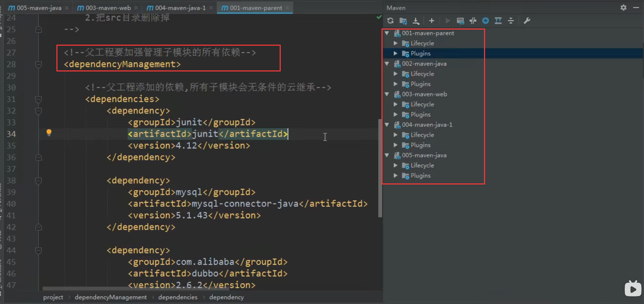
Task: Collapse 002-maven-java node
Action: click(x=387, y=64)
